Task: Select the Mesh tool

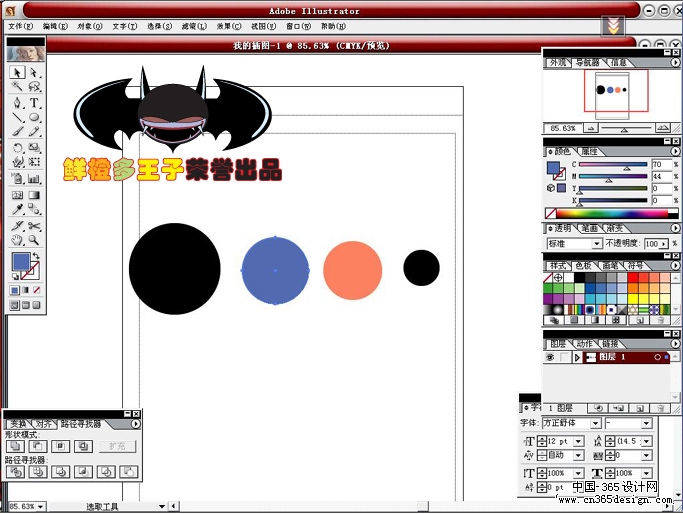Action: coord(17,195)
